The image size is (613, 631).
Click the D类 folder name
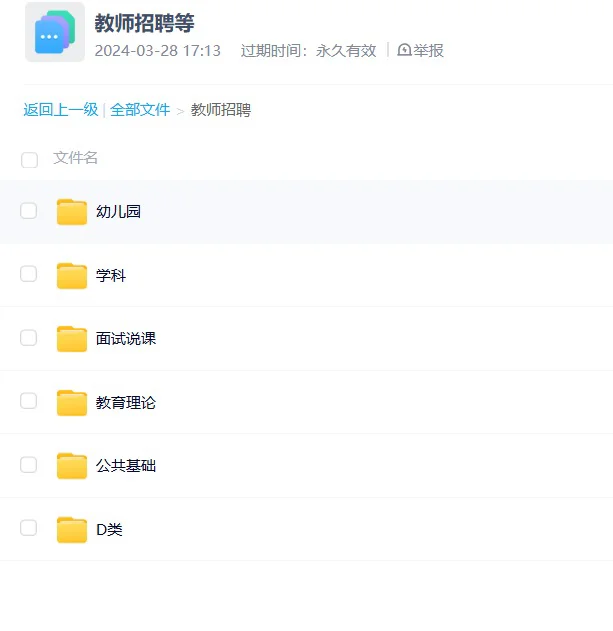pyautogui.click(x=109, y=529)
